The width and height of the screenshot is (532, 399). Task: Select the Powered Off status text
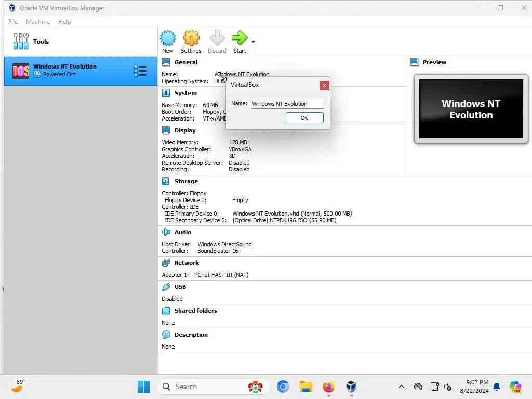pyautogui.click(x=59, y=74)
